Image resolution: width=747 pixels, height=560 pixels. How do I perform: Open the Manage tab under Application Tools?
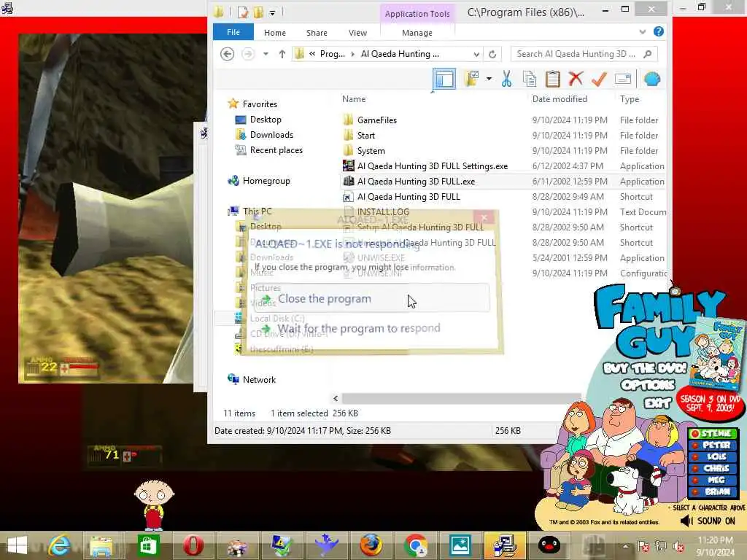(x=417, y=33)
